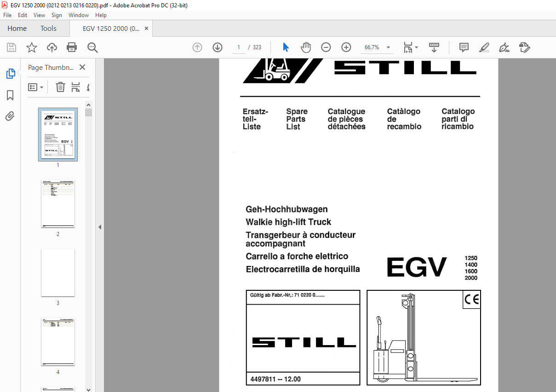Print the document with printer icon
The width and height of the screenshot is (556, 392).
(72, 47)
